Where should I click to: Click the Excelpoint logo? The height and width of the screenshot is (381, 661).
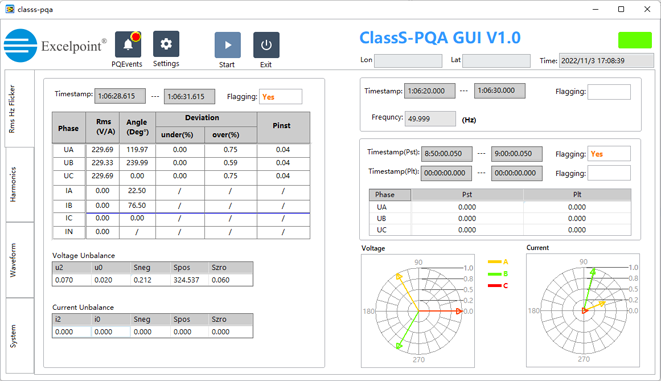(55, 46)
